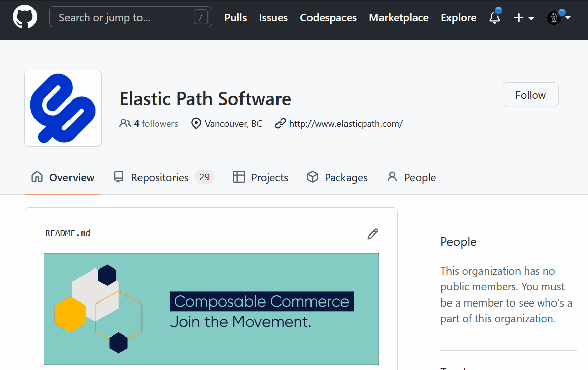Click the Projects table icon

click(239, 177)
